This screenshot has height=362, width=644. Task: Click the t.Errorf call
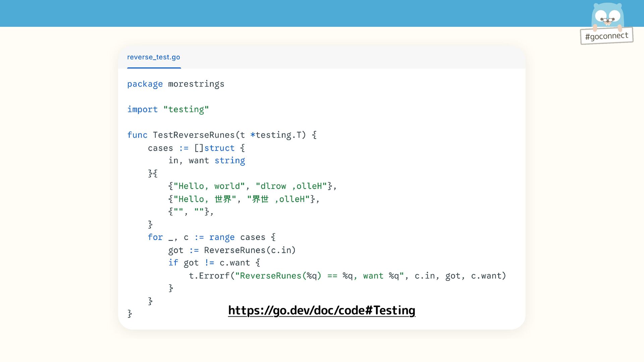tap(209, 276)
